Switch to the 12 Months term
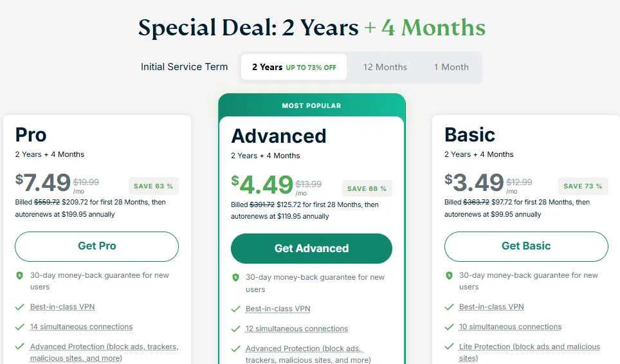This screenshot has height=364, width=620. tap(385, 67)
